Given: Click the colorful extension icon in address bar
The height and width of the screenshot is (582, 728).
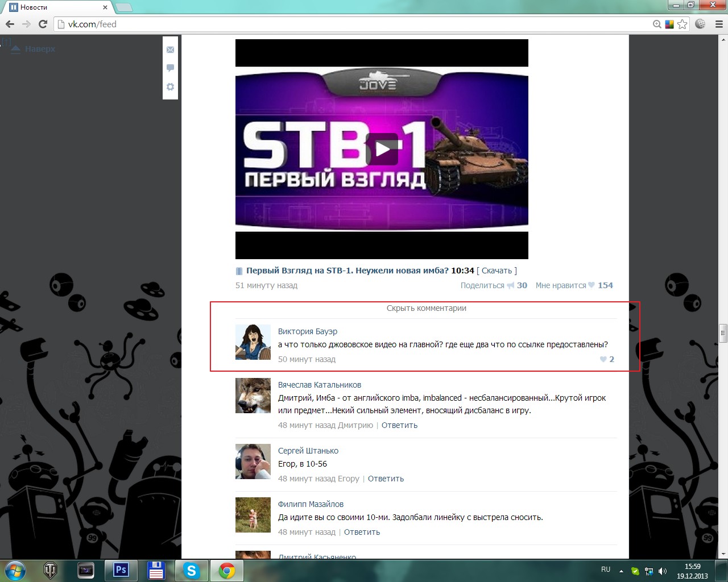Looking at the screenshot, I should (669, 24).
